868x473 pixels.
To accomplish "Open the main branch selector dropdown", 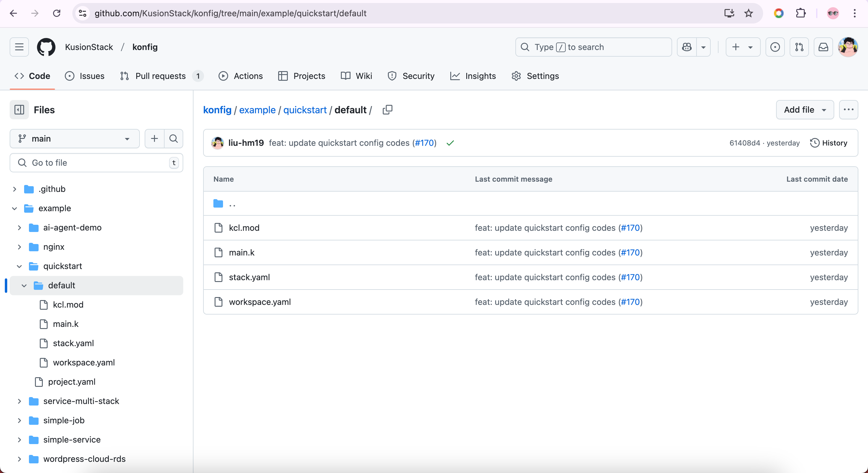I will pos(74,139).
